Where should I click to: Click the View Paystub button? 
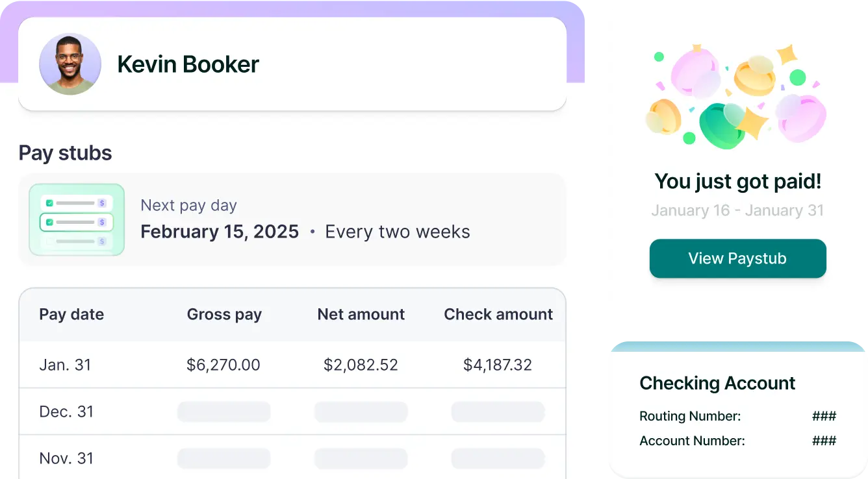point(737,258)
